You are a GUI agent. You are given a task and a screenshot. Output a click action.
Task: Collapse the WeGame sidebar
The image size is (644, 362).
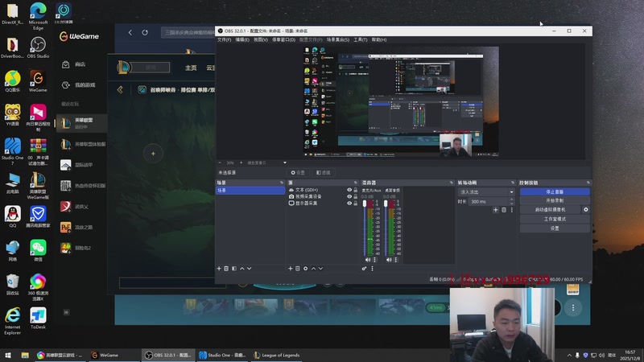(x=66, y=312)
